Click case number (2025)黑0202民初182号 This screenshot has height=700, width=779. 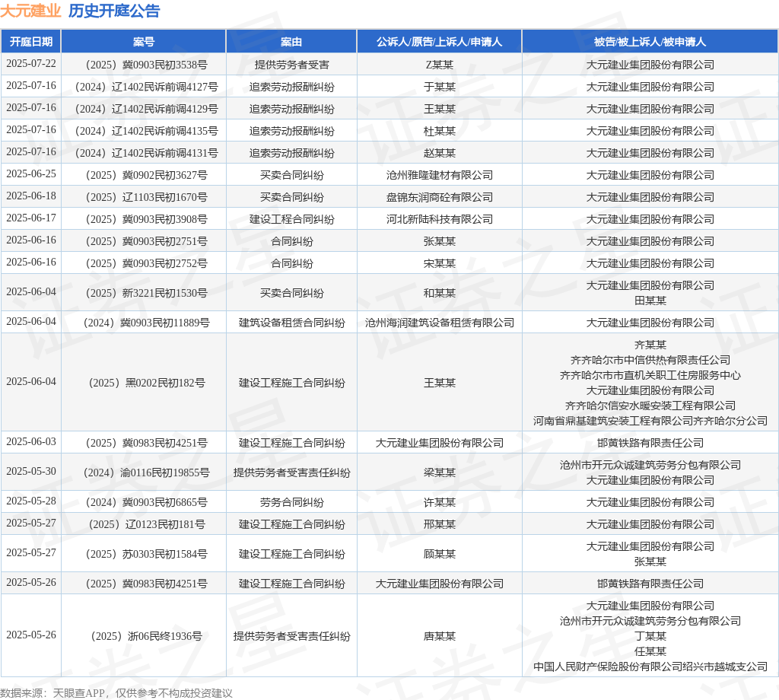(144, 383)
